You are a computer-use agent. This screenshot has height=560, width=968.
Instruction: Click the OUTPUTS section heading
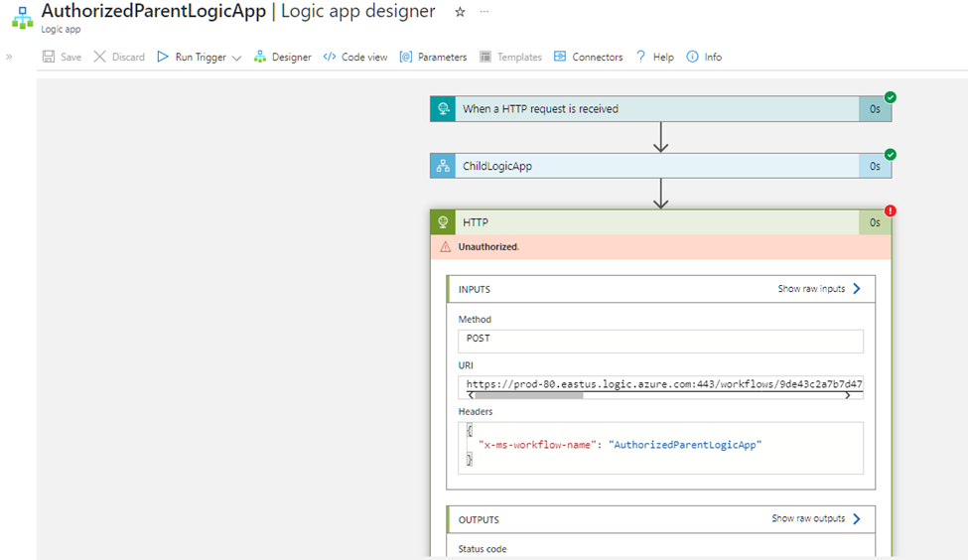coord(479,520)
